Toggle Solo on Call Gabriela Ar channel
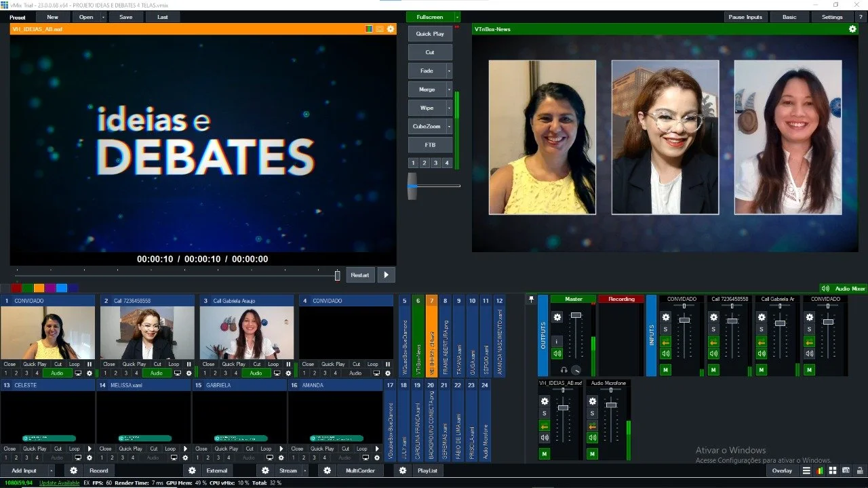This screenshot has width=868, height=488. tap(762, 329)
